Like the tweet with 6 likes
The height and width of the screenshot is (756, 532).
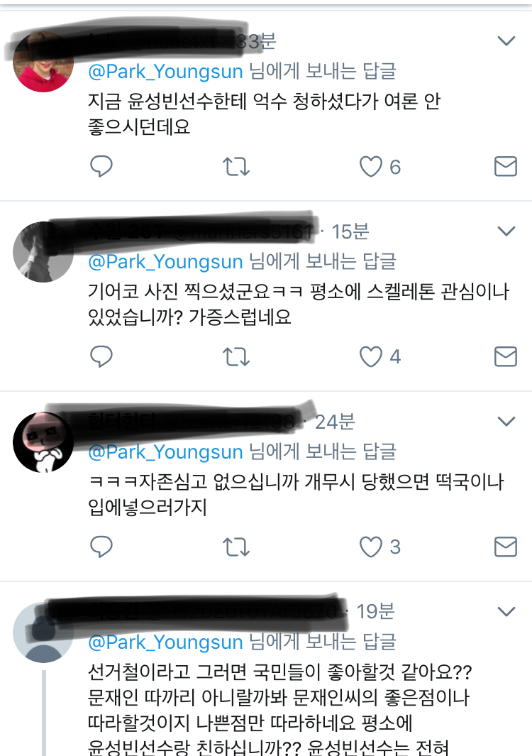(x=370, y=167)
